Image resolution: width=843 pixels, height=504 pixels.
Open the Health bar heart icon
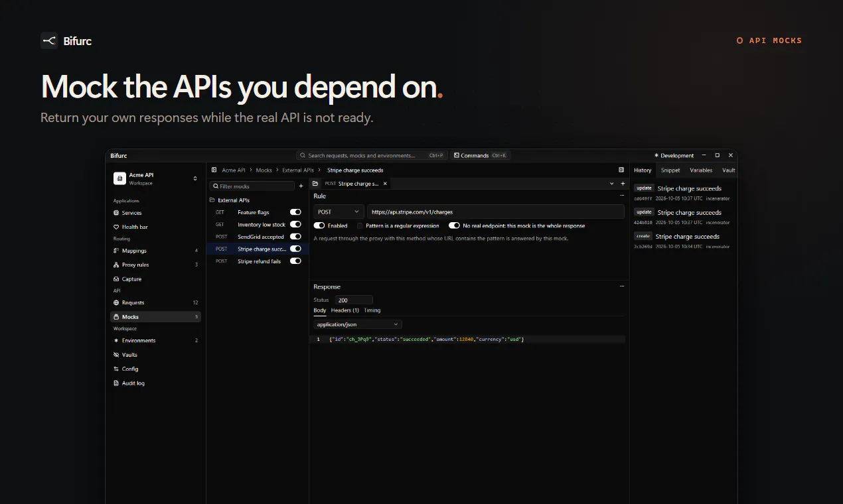[x=116, y=227]
